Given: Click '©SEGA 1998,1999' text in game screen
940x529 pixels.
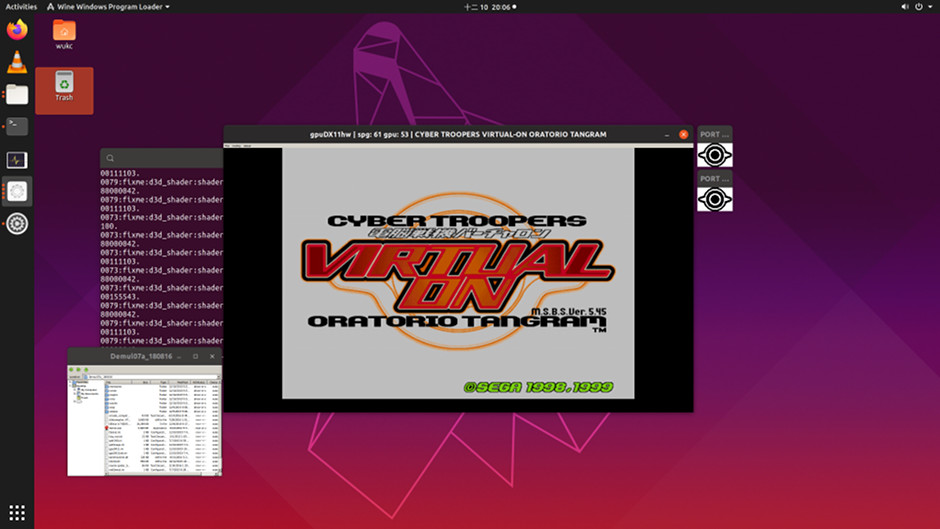Looking at the screenshot, I should pos(538,387).
